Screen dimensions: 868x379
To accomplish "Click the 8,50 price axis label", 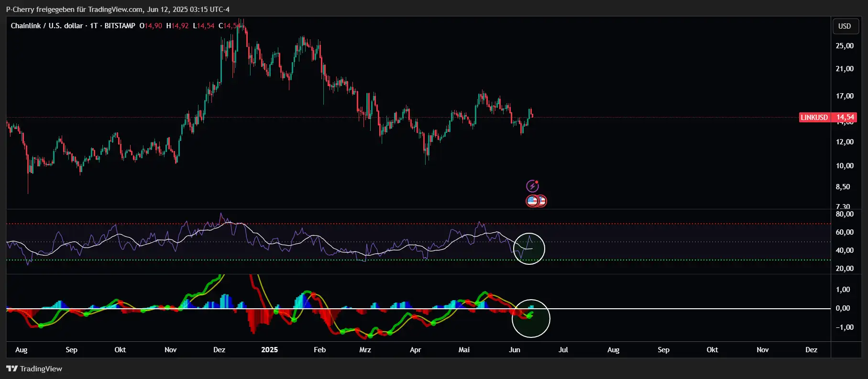I will [x=843, y=187].
